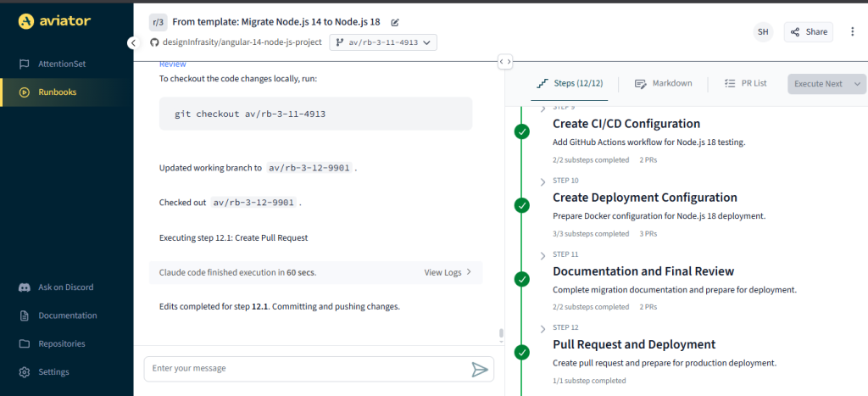Open the av/rb-3-11-4913 branch dropdown
The height and width of the screenshot is (396, 868).
pos(383,42)
